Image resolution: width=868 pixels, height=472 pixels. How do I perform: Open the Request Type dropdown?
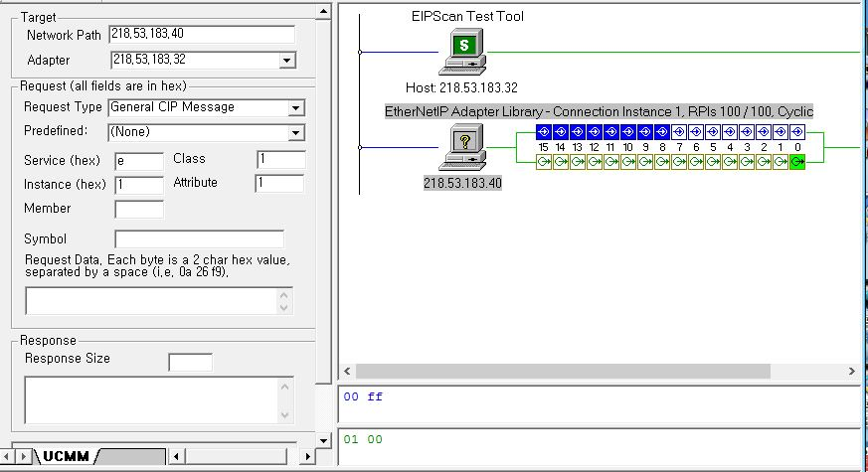click(x=296, y=108)
